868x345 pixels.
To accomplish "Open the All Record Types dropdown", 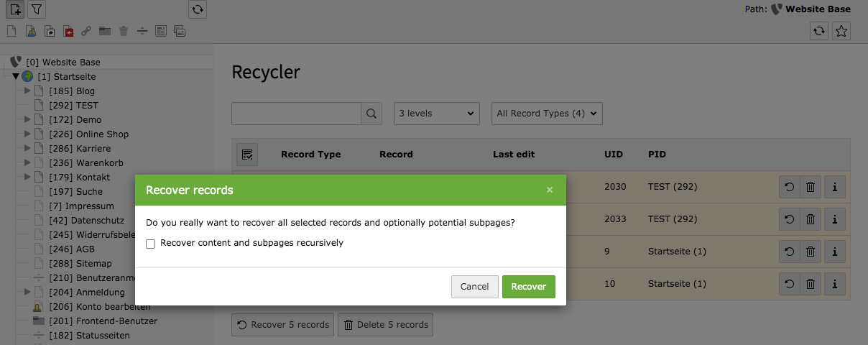I will pyautogui.click(x=546, y=114).
